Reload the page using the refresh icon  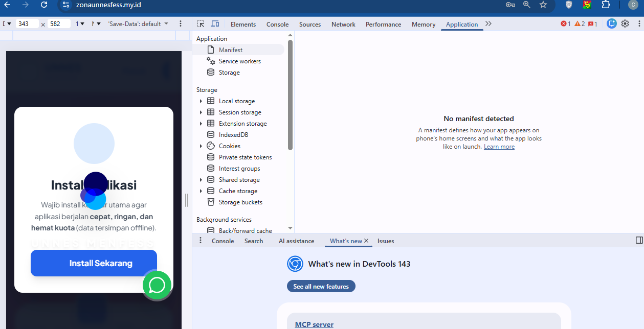[44, 5]
